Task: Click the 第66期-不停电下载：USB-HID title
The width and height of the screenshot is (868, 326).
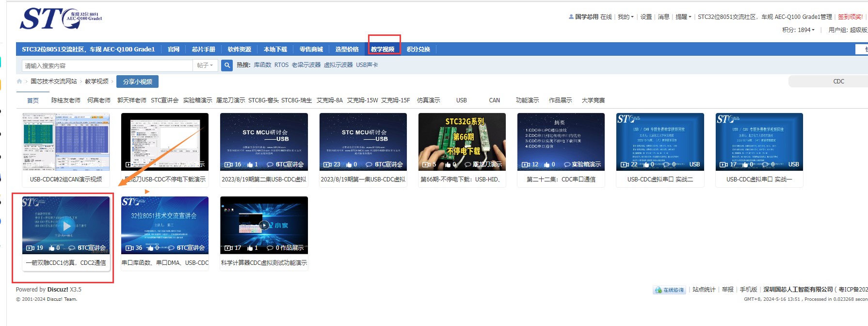Action: [462, 179]
